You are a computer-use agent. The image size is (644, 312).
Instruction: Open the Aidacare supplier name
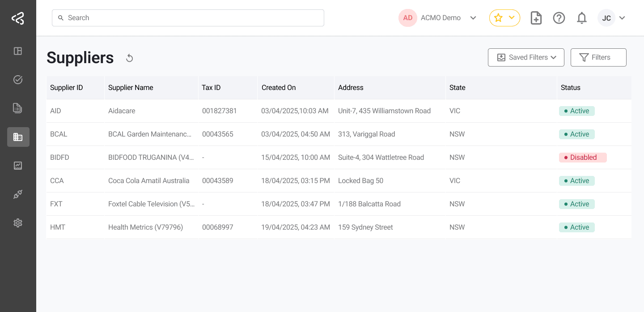point(122,111)
